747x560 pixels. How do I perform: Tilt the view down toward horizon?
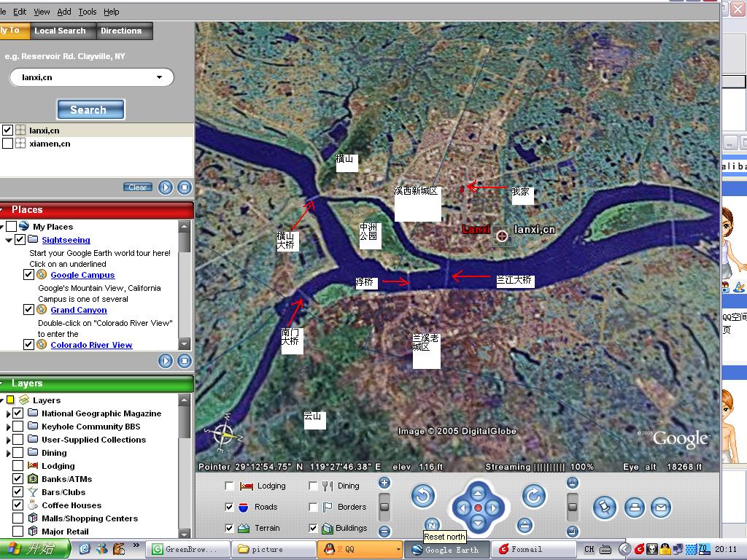[573, 531]
